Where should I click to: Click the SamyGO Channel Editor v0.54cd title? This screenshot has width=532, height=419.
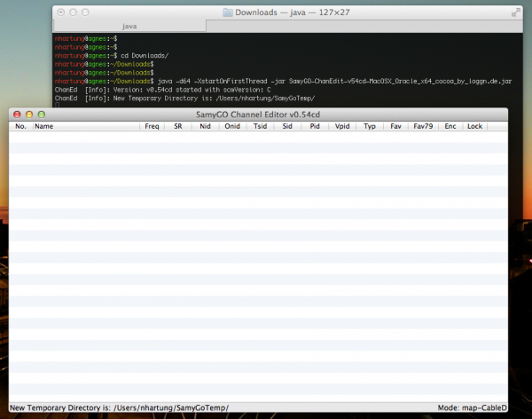(258, 115)
